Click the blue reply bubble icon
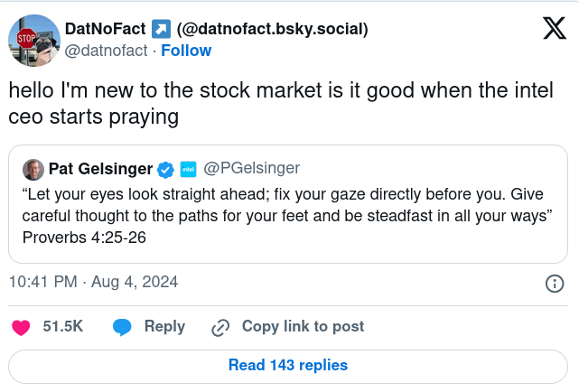 point(122,327)
